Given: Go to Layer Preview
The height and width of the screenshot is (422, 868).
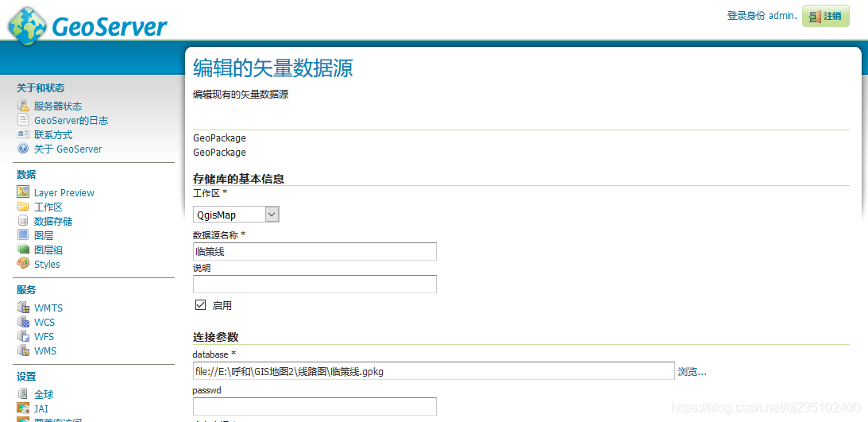Looking at the screenshot, I should coord(64,193).
